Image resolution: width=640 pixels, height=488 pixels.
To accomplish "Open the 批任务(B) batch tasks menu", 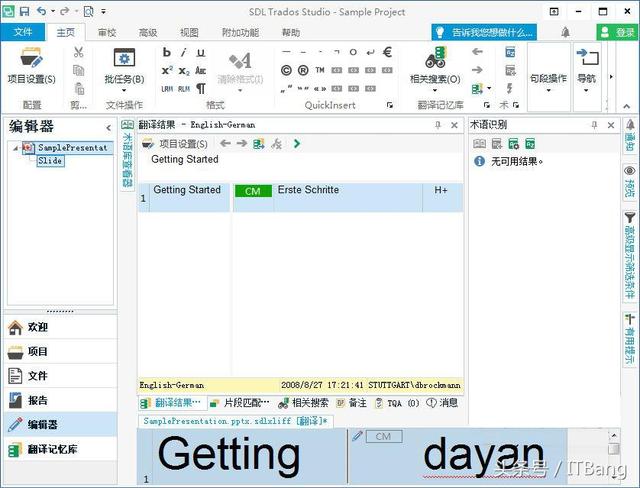I will coord(124,69).
